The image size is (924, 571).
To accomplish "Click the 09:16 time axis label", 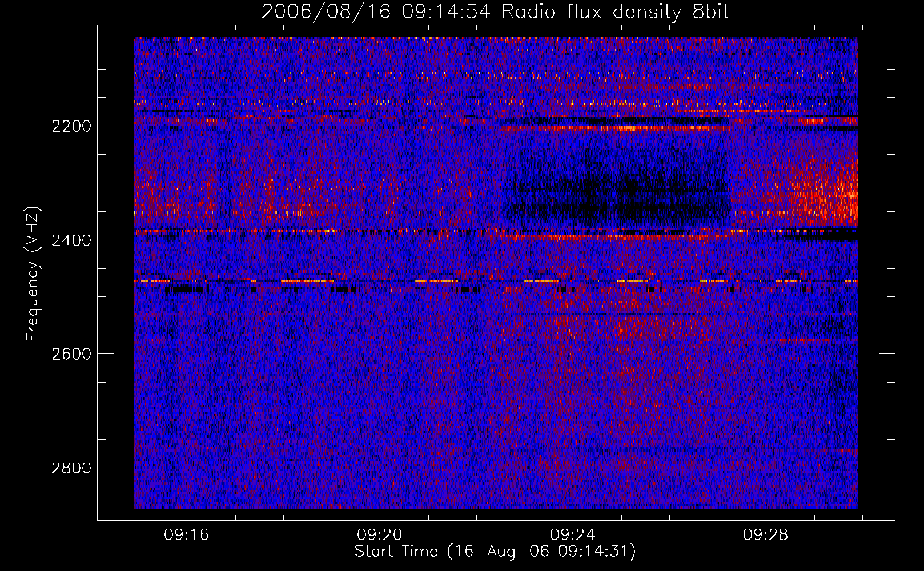I will [x=186, y=535].
